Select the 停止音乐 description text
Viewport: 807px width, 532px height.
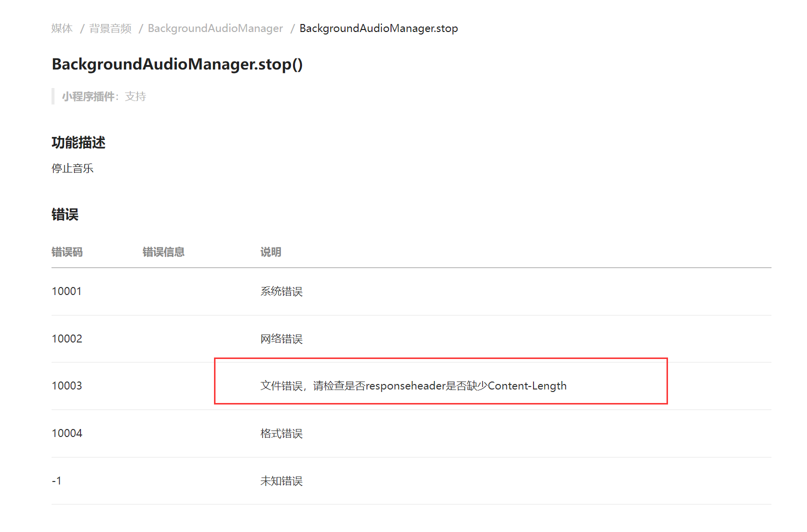[x=72, y=168]
